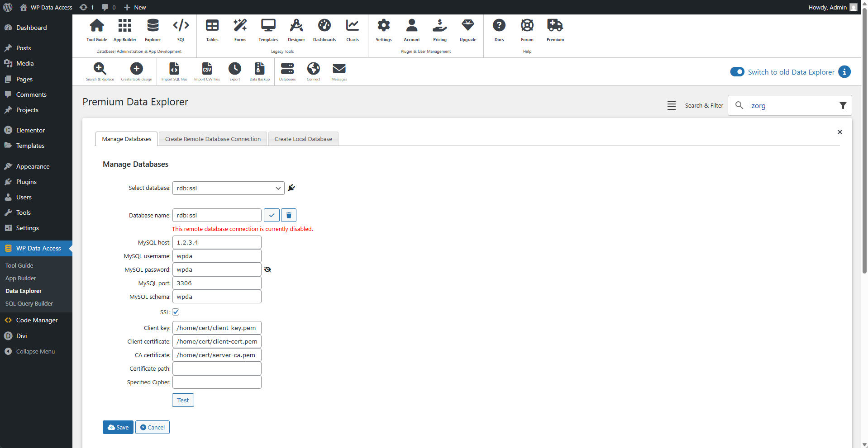The width and height of the screenshot is (868, 448).
Task: Select the App Builder icon
Action: click(124, 29)
